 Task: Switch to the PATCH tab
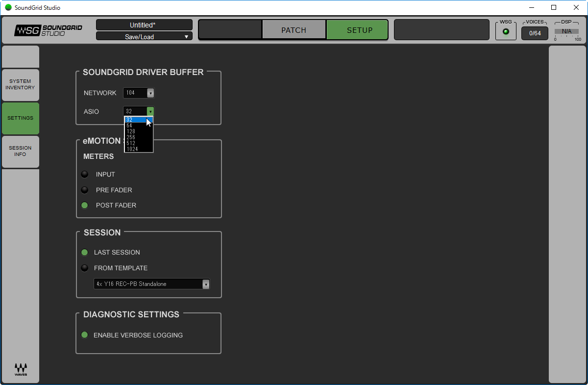294,30
